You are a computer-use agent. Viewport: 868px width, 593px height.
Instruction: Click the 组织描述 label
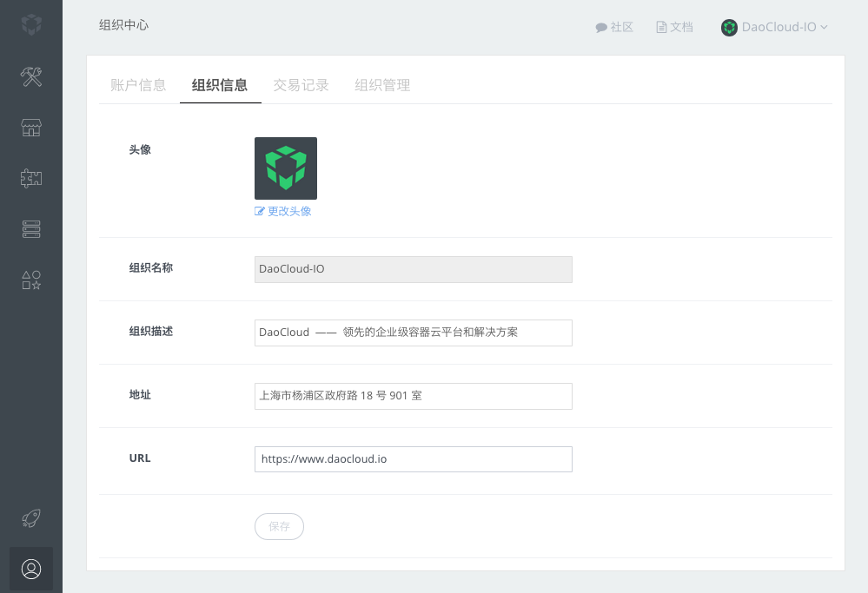click(151, 332)
